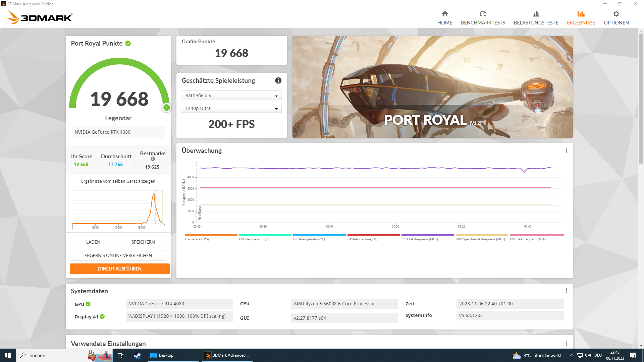
Task: Toggle Framerate (FPS) legend in chart
Action: [x=197, y=239]
